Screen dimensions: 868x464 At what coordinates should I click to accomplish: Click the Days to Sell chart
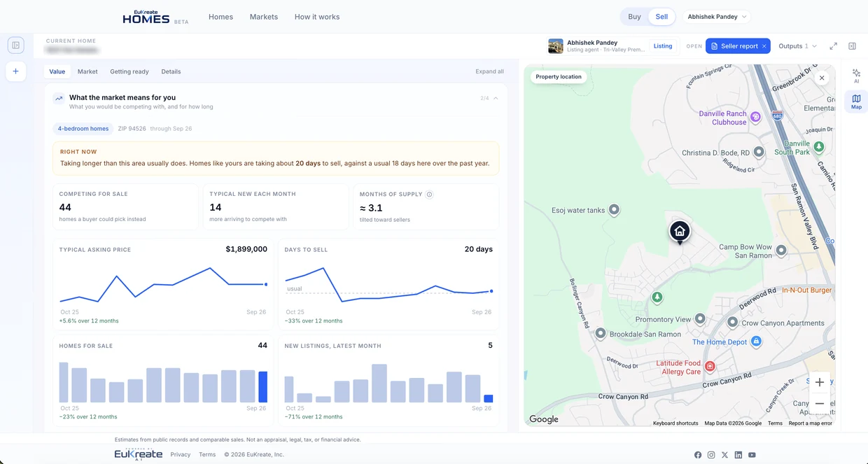(388, 284)
